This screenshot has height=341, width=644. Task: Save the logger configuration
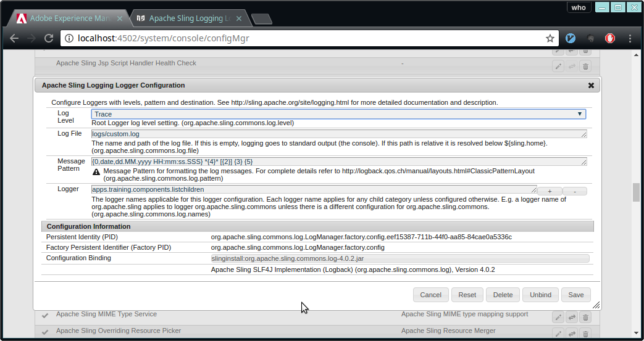576,295
